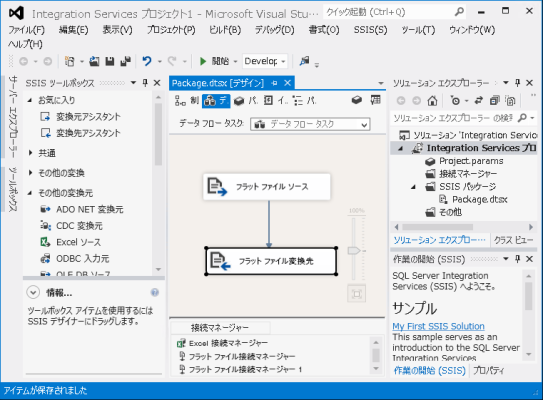Viewport: 543px width, 400px height.
Task: Click the Undo arrow icon
Action: pos(147,61)
